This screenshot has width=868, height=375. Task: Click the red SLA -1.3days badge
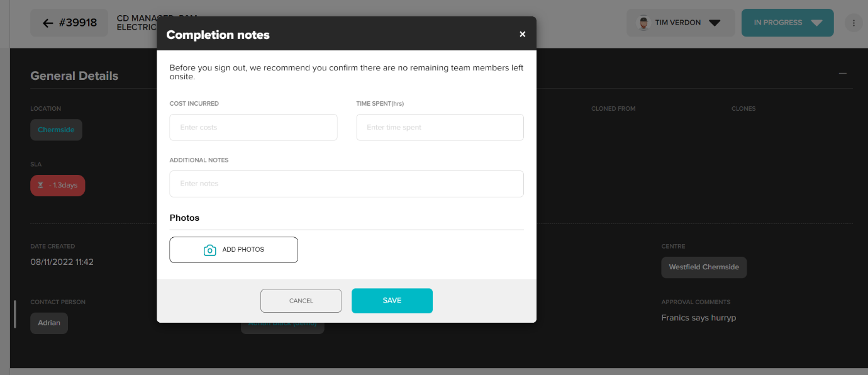(58, 186)
